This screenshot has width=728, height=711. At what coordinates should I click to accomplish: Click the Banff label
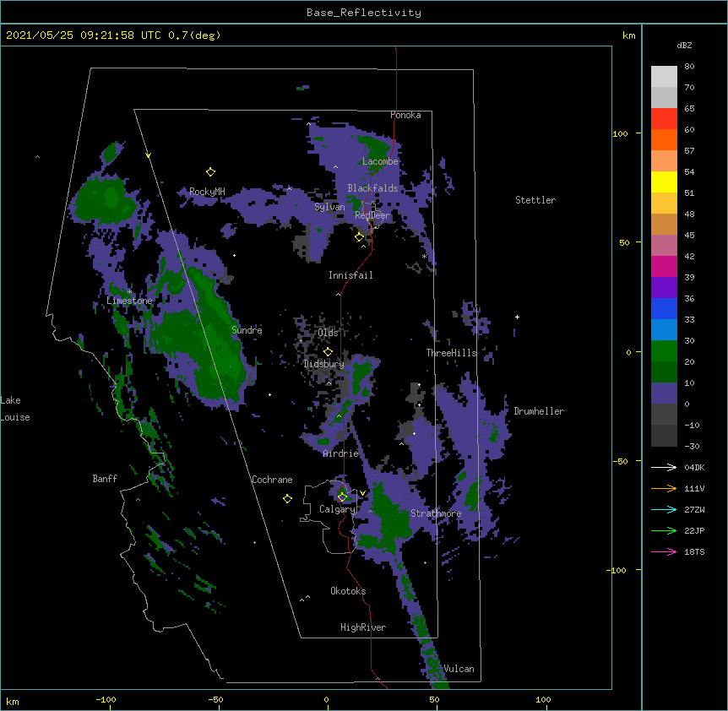pyautogui.click(x=105, y=479)
